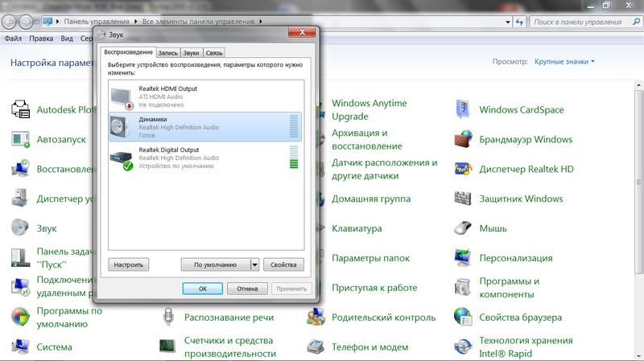
Task: Click the Свойства button
Action: point(283,265)
